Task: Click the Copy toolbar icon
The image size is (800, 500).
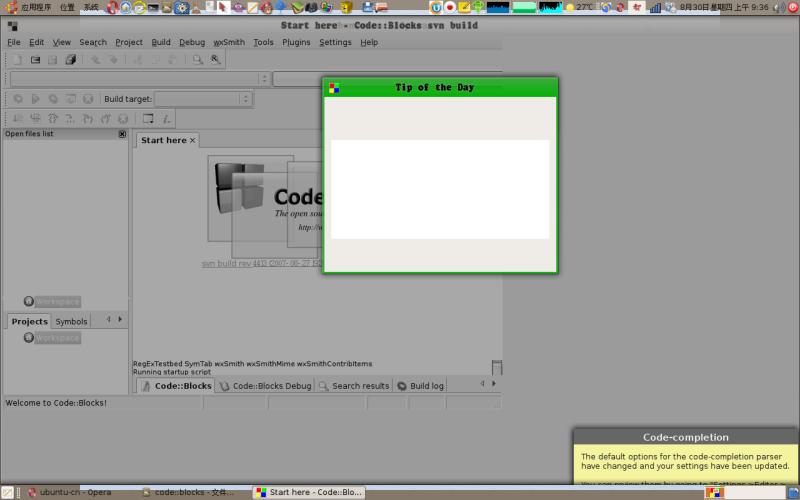Action: [156, 60]
